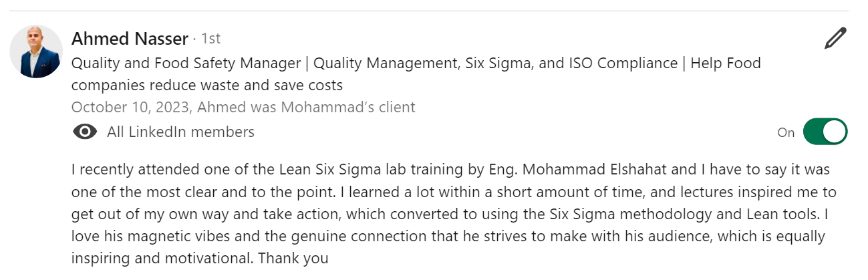The width and height of the screenshot is (868, 280).
Task: Click the "All LinkedIn members" visibility label
Action: pyautogui.click(x=180, y=132)
